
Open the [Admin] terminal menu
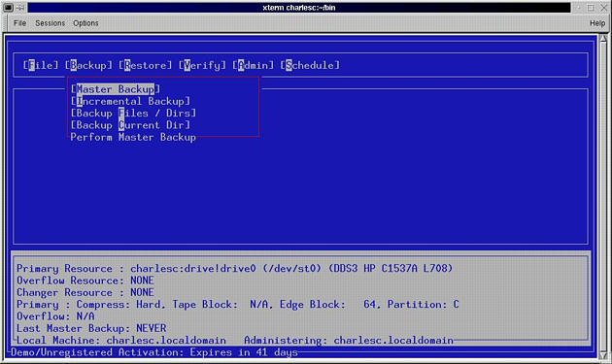pyautogui.click(x=253, y=65)
